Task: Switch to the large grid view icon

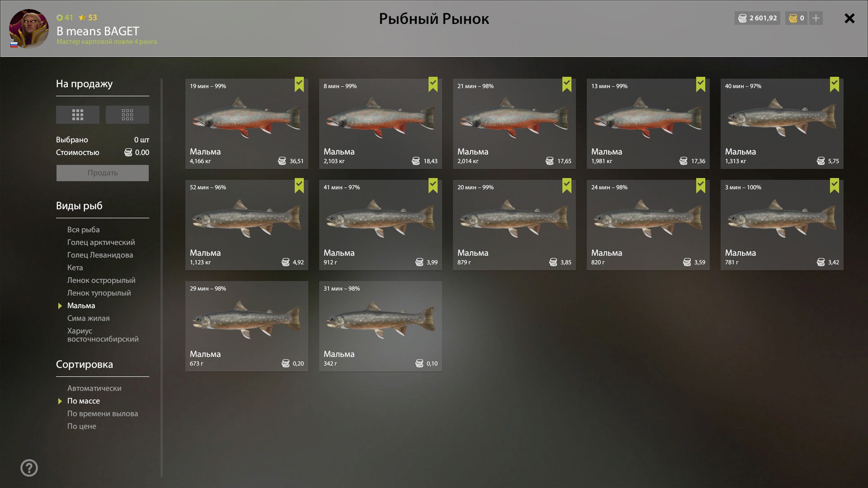Action: [78, 115]
